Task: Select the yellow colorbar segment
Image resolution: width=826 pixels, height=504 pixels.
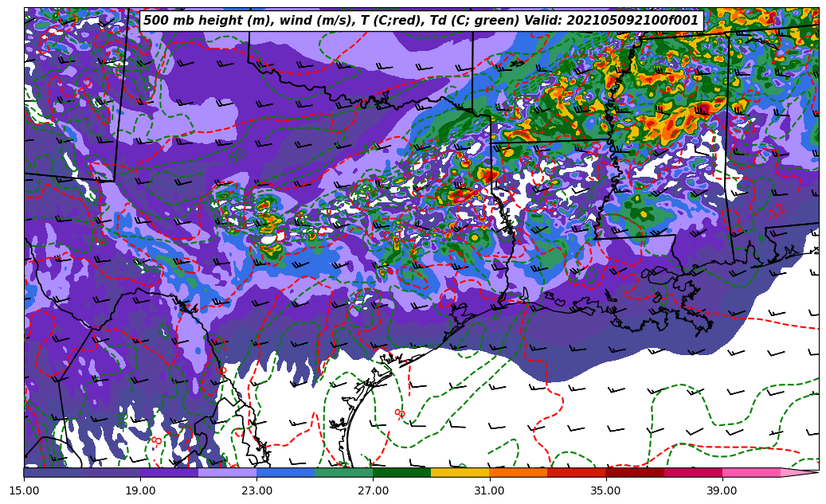Action: 460,472
